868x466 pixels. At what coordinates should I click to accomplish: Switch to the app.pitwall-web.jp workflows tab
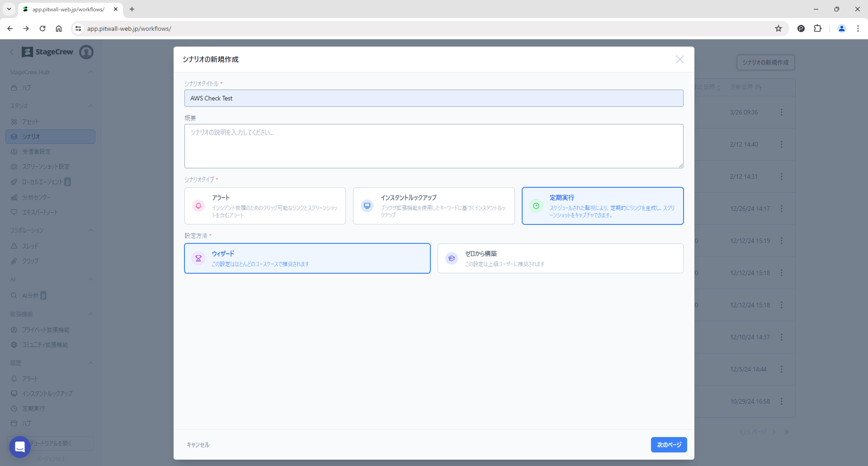tap(68, 9)
